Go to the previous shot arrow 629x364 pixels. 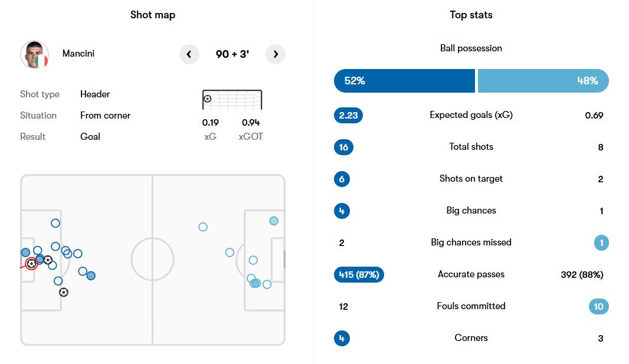click(x=189, y=54)
